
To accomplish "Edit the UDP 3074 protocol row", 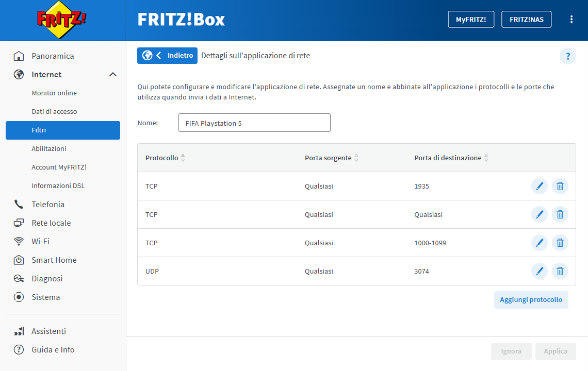I will [539, 272].
